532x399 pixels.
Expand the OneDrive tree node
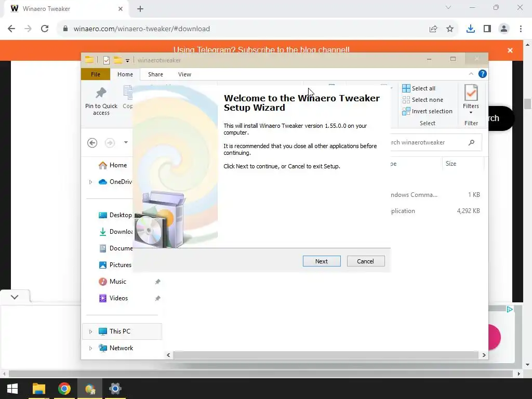(90, 182)
